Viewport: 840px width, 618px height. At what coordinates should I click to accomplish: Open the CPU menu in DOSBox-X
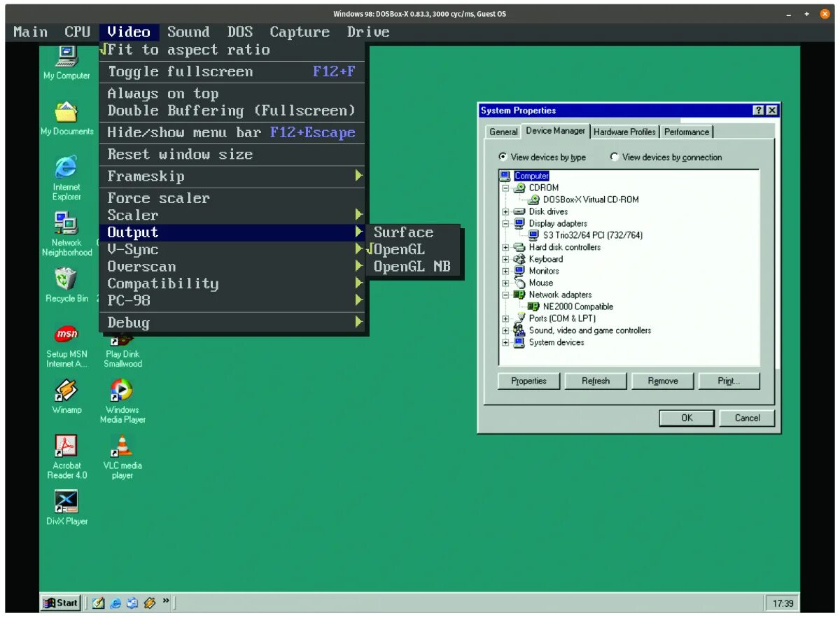(x=77, y=32)
